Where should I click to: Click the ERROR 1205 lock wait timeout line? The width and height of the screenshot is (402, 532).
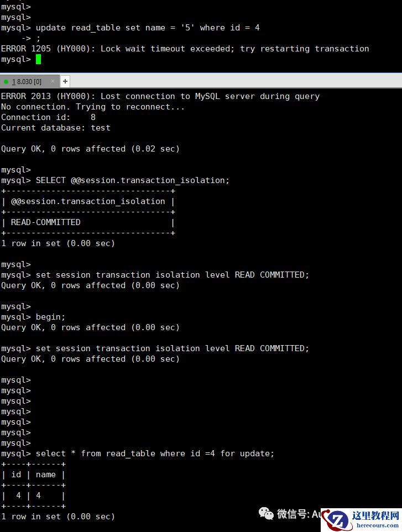(x=185, y=49)
